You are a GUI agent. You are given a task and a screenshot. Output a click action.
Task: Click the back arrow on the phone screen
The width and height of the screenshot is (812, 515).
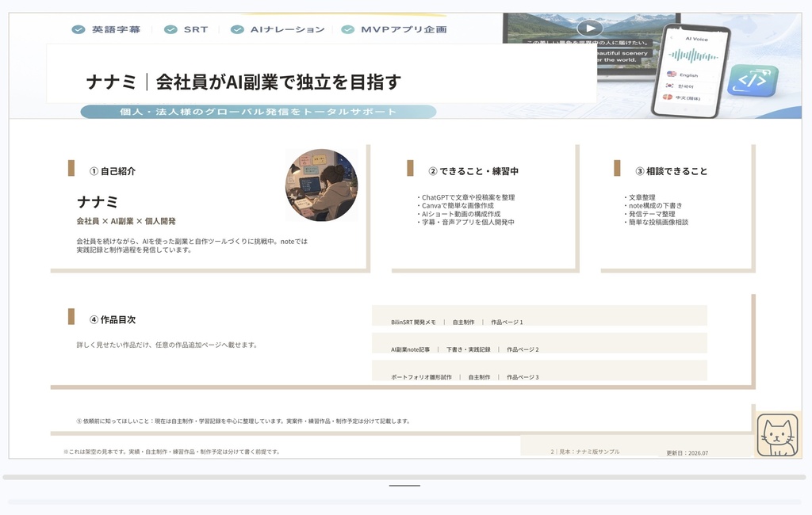pos(672,38)
